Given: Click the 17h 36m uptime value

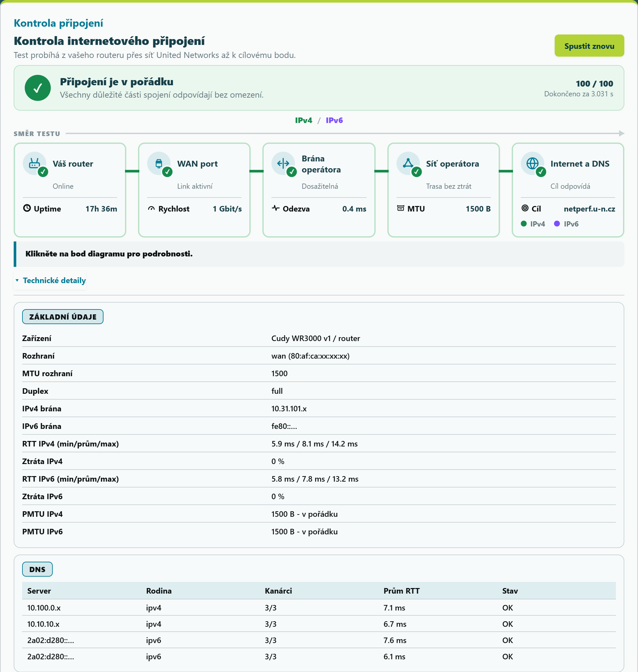Looking at the screenshot, I should point(101,209).
